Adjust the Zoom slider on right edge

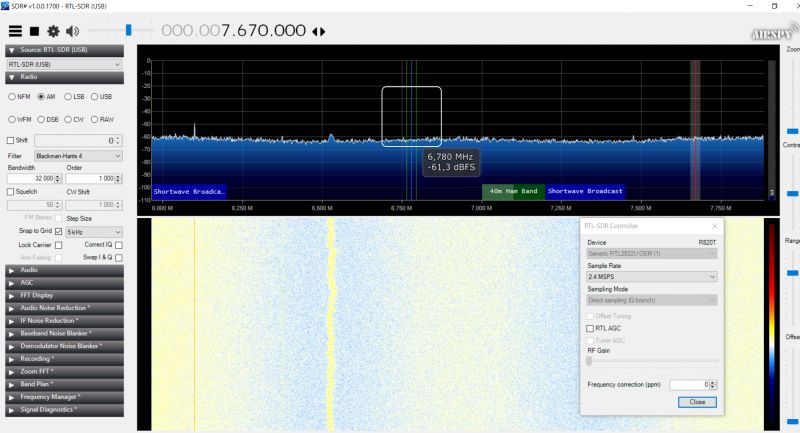tap(792, 131)
